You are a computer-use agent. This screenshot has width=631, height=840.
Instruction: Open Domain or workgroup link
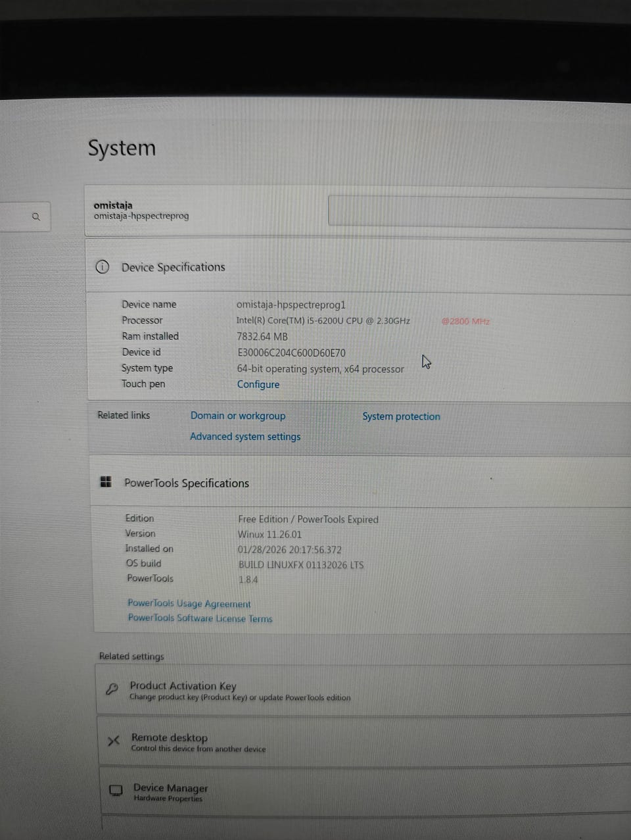click(238, 416)
